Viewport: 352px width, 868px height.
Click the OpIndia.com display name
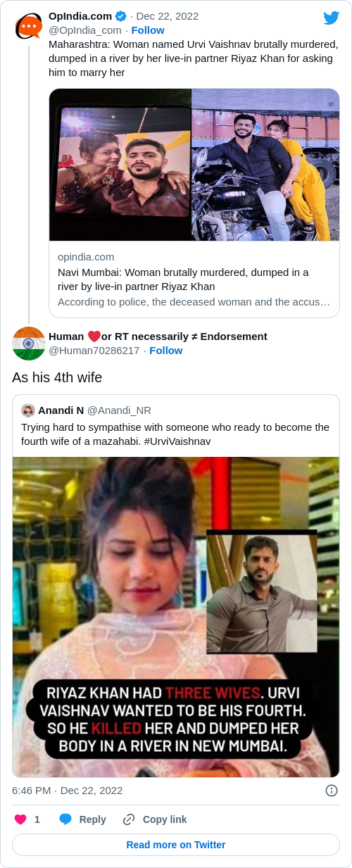(x=80, y=15)
